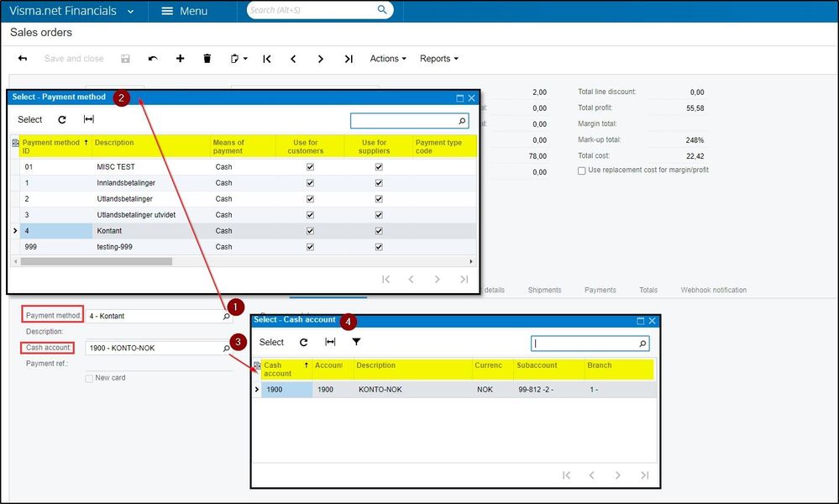Click the delete trash icon
The image size is (839, 504).
click(207, 58)
